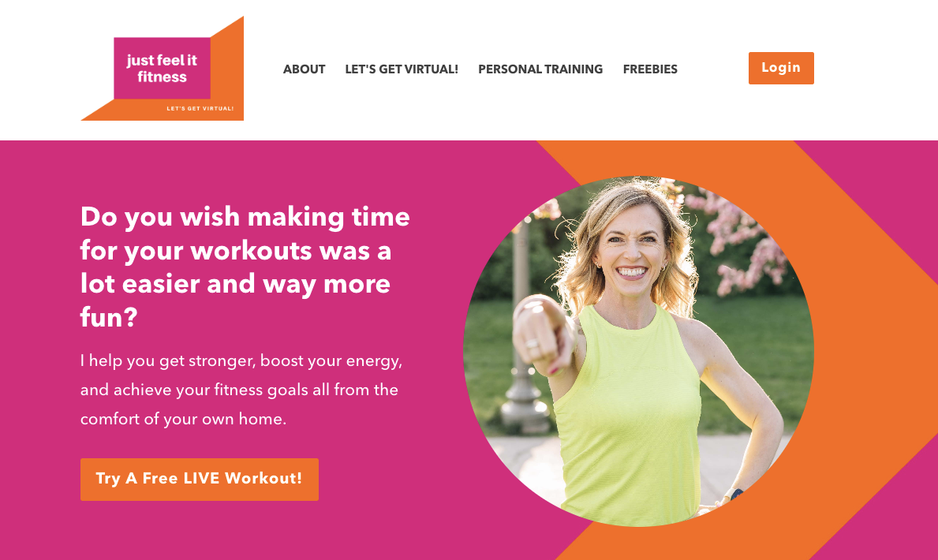938x560 pixels.
Task: Click the gray lamp post in the photo
Action: 523,335
